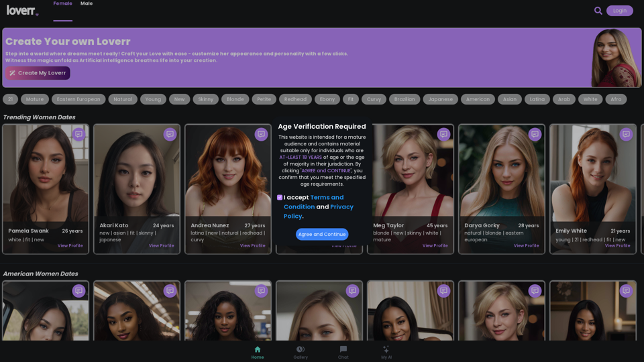Select the Latina filter tag

pyautogui.click(x=537, y=99)
